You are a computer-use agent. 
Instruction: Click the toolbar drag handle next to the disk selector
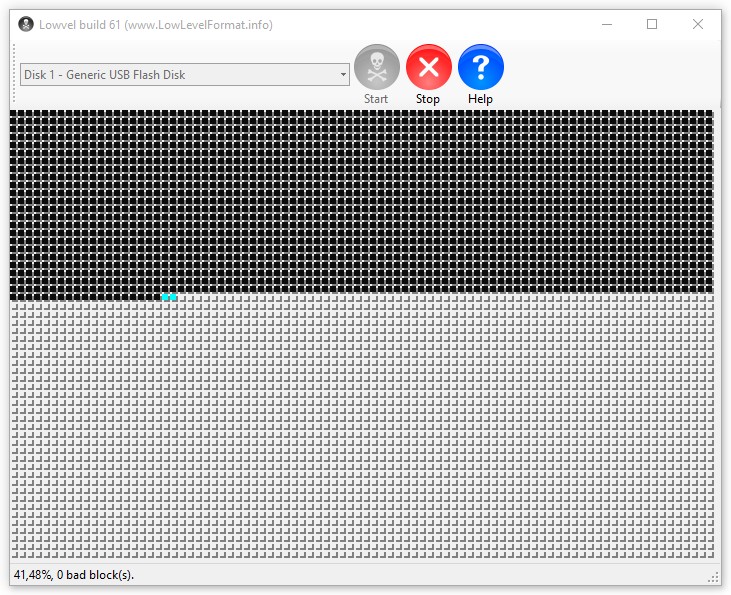pyautogui.click(x=14, y=73)
